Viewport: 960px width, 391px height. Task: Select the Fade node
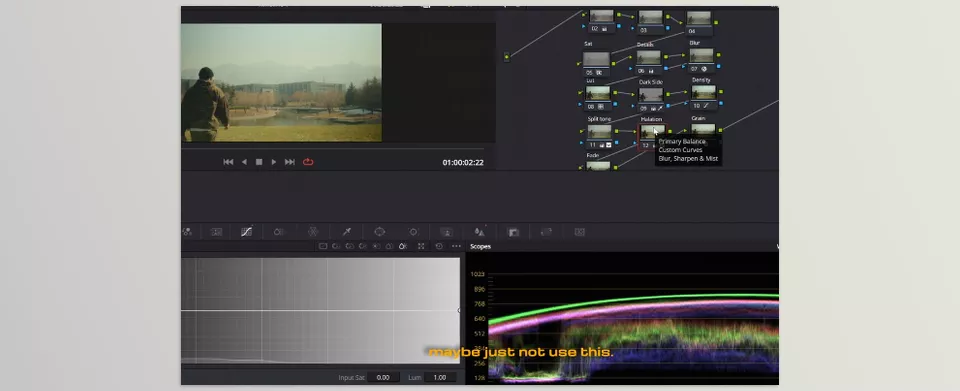coord(598,165)
